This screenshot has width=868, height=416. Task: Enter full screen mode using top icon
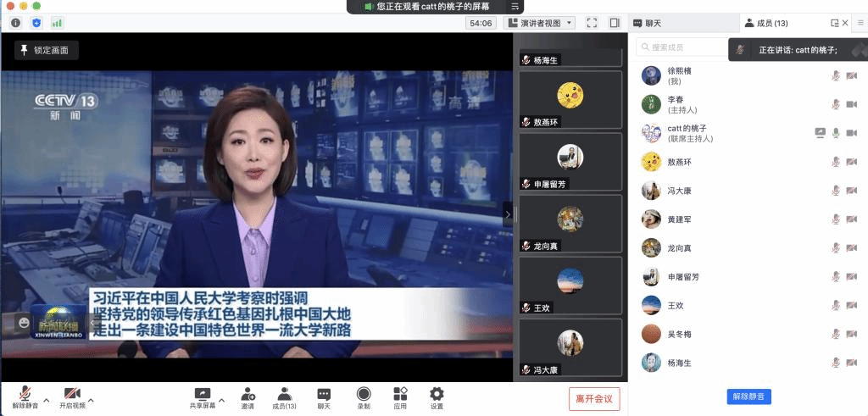592,23
